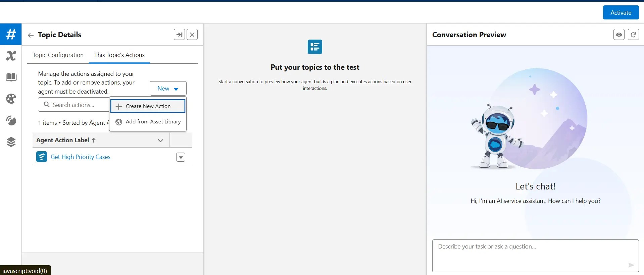Open the palette icon in sidebar
Image resolution: width=644 pixels, height=275 pixels.
(11, 99)
